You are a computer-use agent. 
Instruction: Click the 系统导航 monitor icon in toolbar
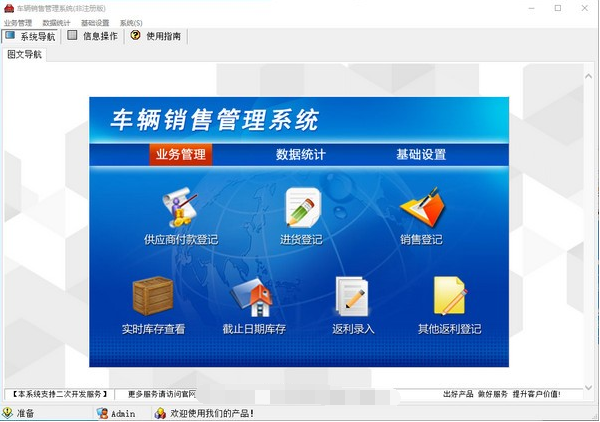pos(10,36)
